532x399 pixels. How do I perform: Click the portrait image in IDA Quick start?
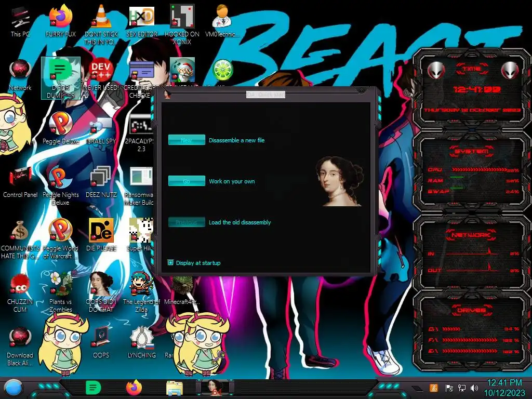[x=339, y=181]
